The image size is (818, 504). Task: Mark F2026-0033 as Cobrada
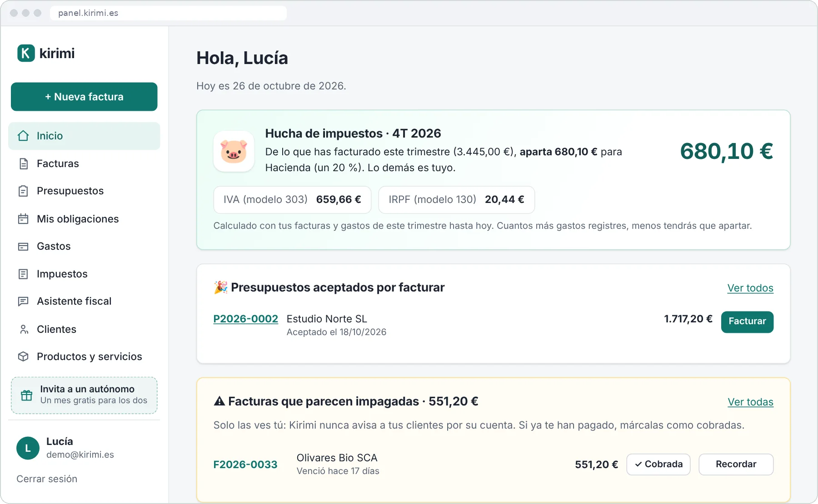point(658,464)
